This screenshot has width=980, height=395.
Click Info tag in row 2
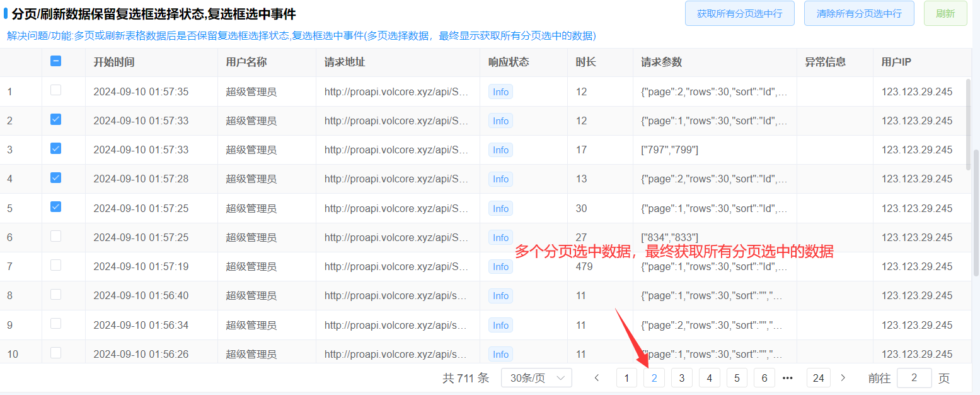(x=500, y=121)
